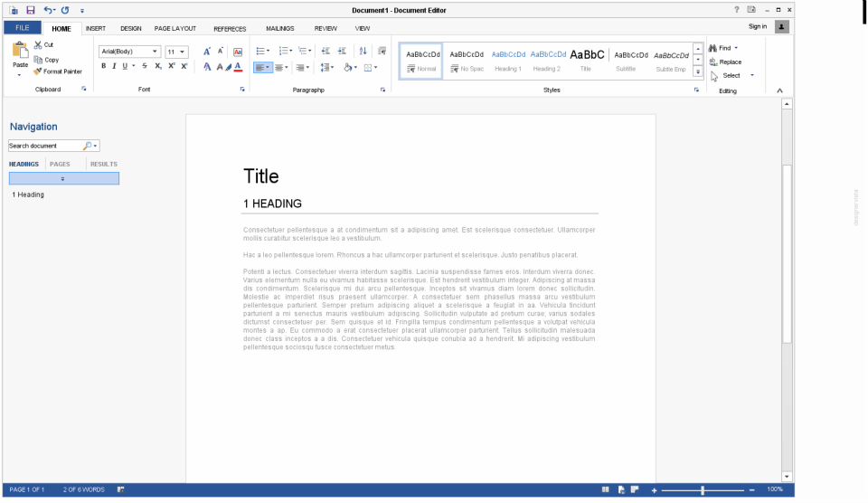This screenshot has height=503, width=868.
Task: Click the Help question mark icon
Action: [x=736, y=10]
